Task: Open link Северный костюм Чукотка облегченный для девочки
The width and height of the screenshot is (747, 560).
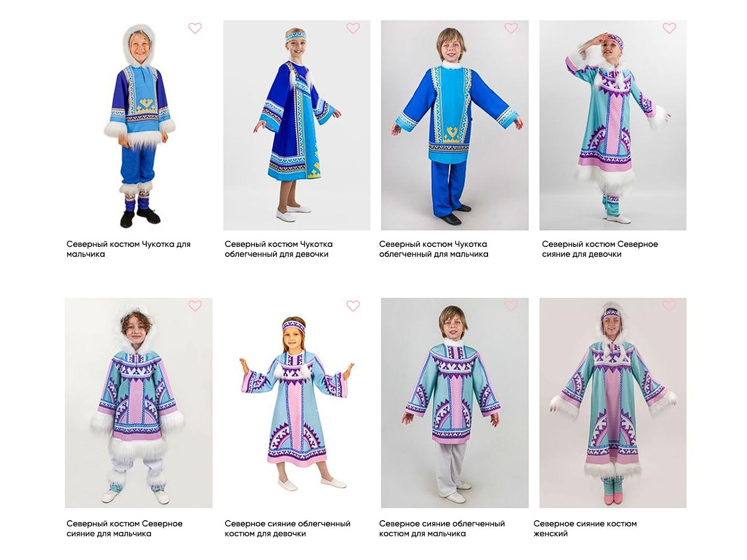Action: point(278,249)
